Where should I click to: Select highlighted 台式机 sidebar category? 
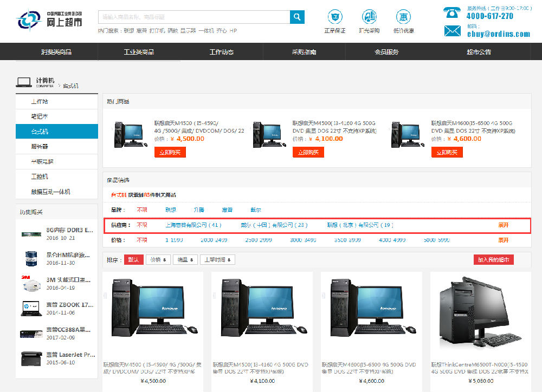[x=57, y=132]
